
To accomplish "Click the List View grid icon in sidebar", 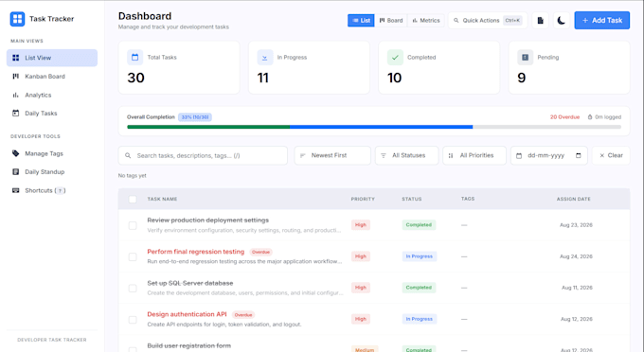I will pos(15,58).
